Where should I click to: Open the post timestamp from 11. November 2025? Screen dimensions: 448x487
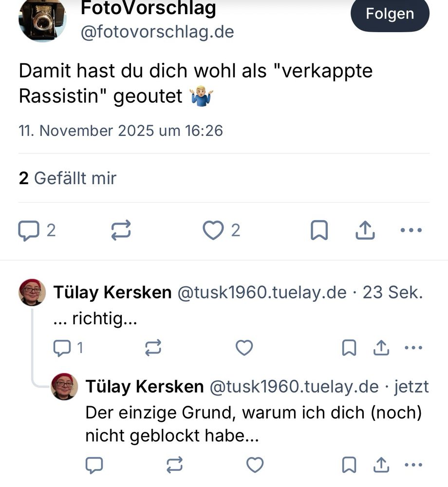click(x=120, y=131)
